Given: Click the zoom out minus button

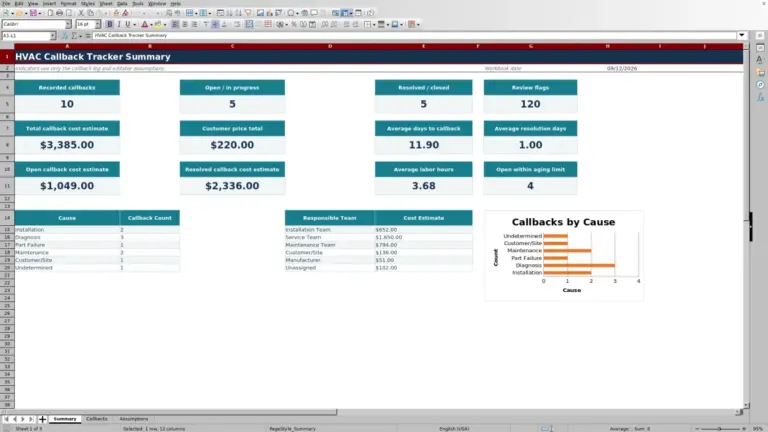Looking at the screenshot, I should click(697, 429).
